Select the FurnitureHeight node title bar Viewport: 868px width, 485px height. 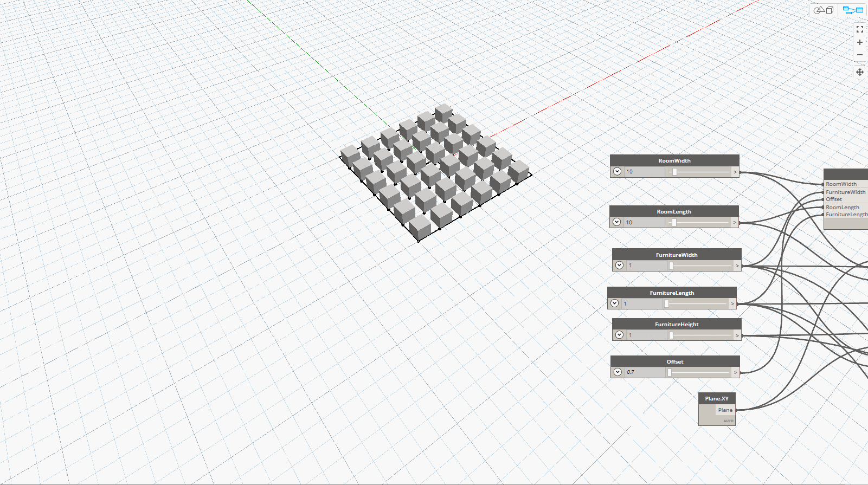point(677,324)
